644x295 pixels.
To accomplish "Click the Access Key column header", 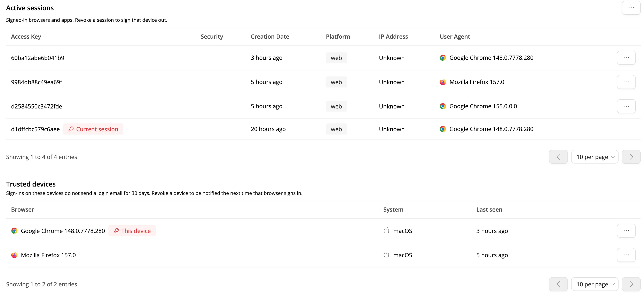I will point(26,37).
